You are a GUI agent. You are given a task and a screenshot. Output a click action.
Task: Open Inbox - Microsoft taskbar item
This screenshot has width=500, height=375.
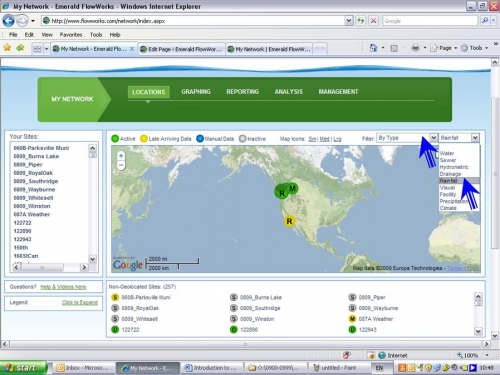(x=83, y=368)
